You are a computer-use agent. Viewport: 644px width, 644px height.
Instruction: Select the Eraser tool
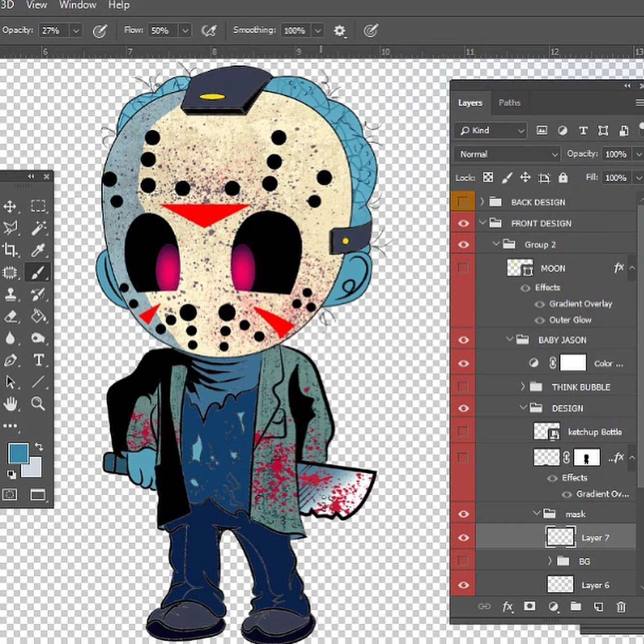coord(10,316)
